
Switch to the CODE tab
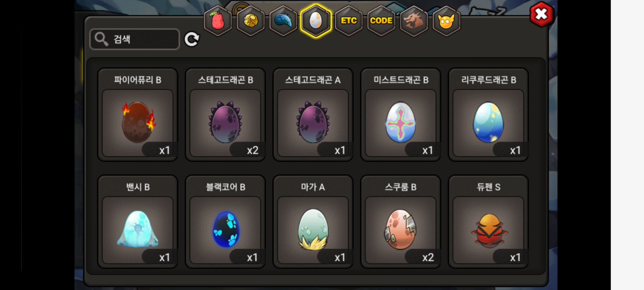coord(381,21)
